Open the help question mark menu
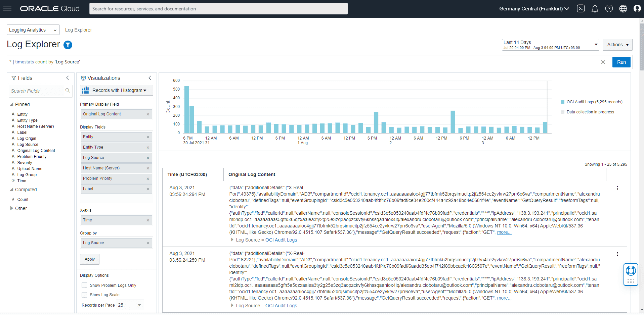Image resolution: width=644 pixels, height=315 pixels. [609, 9]
